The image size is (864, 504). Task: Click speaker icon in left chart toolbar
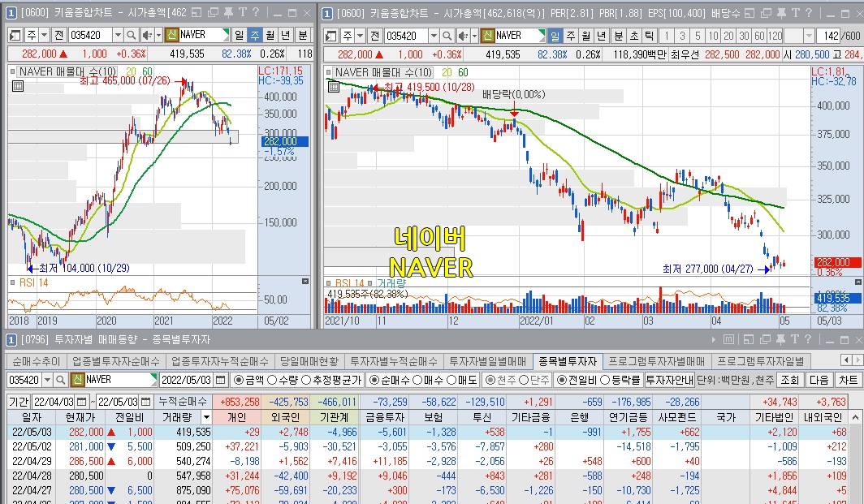[x=146, y=35]
